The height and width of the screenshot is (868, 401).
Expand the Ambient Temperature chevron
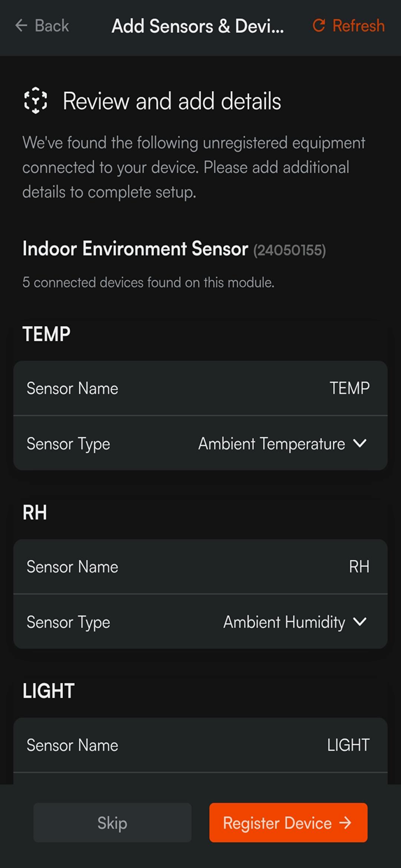[360, 443]
